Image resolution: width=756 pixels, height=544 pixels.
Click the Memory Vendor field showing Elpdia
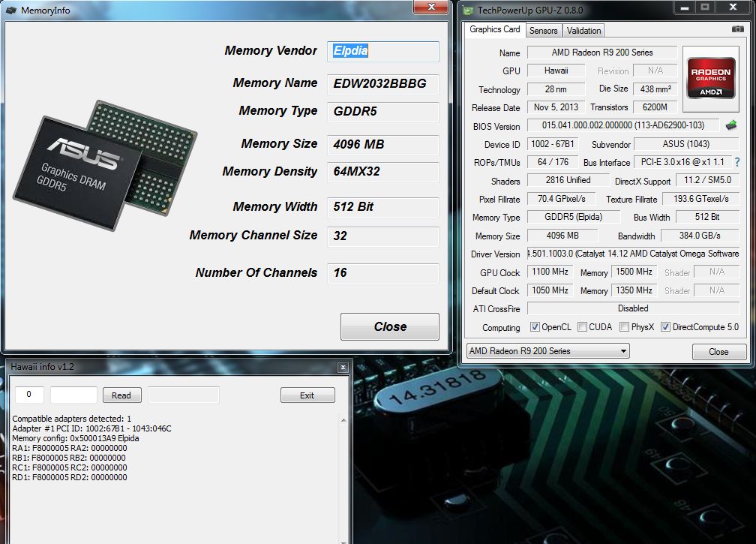[x=383, y=51]
